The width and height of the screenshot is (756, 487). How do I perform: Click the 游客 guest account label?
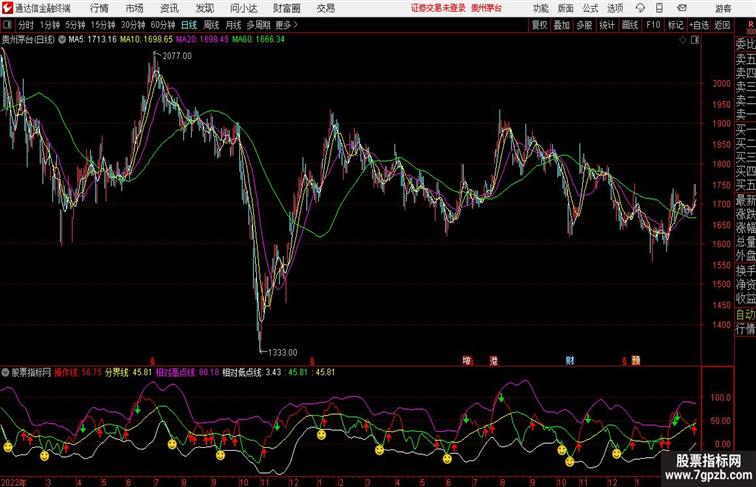pos(723,8)
